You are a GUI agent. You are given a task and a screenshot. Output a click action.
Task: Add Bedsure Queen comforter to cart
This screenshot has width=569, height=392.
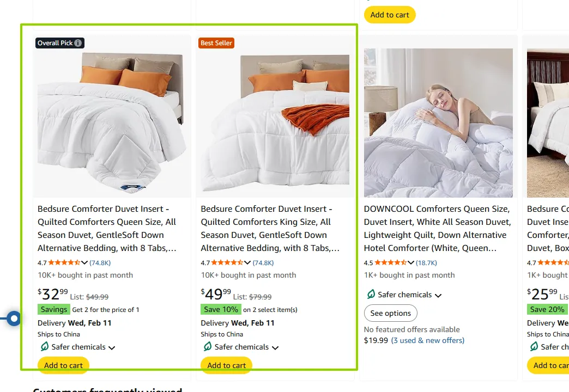point(63,365)
